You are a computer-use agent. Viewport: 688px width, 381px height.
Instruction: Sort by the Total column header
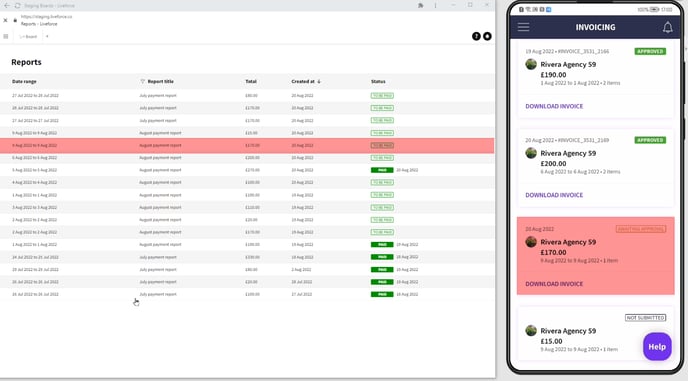[251, 81]
